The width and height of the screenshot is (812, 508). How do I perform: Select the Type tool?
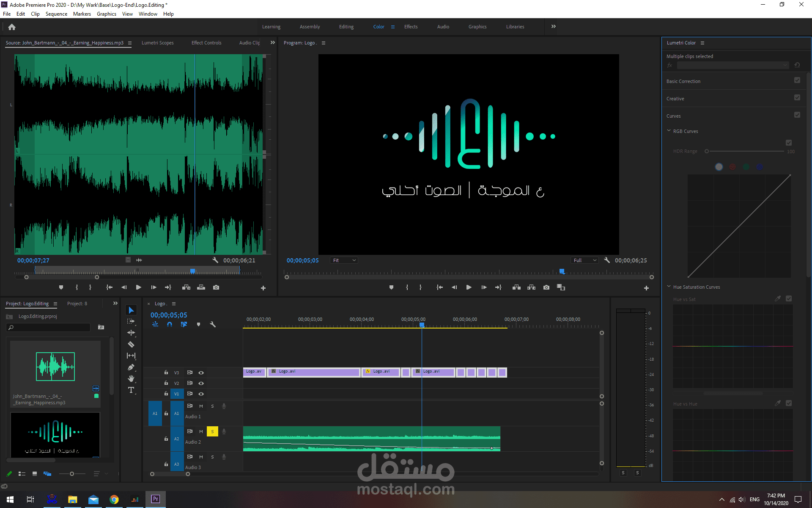[131, 390]
